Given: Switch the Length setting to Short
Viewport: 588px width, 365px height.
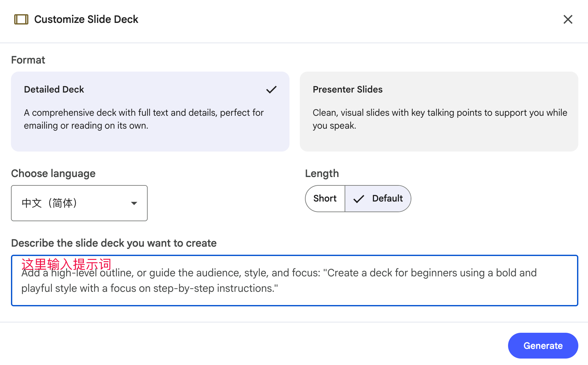Looking at the screenshot, I should [x=325, y=199].
